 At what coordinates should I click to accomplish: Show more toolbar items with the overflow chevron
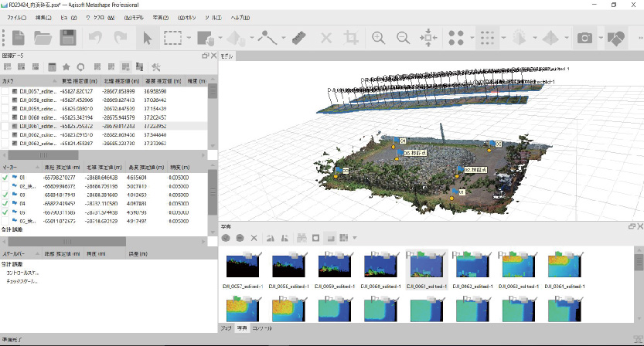click(640, 38)
